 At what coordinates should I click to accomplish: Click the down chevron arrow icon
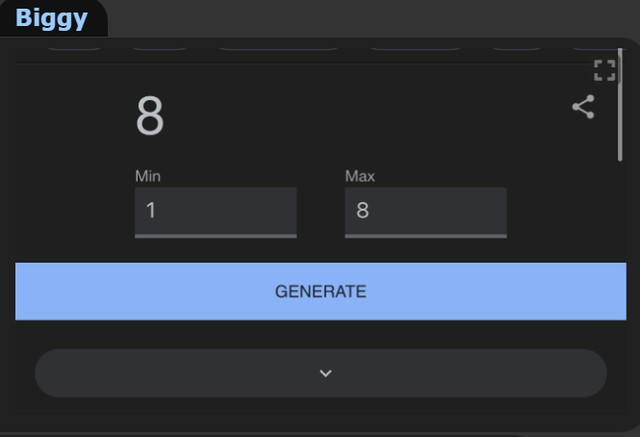click(x=325, y=373)
